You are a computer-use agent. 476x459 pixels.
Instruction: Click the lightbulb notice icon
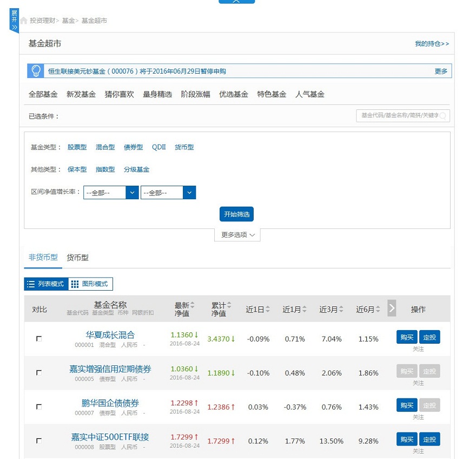[36, 71]
